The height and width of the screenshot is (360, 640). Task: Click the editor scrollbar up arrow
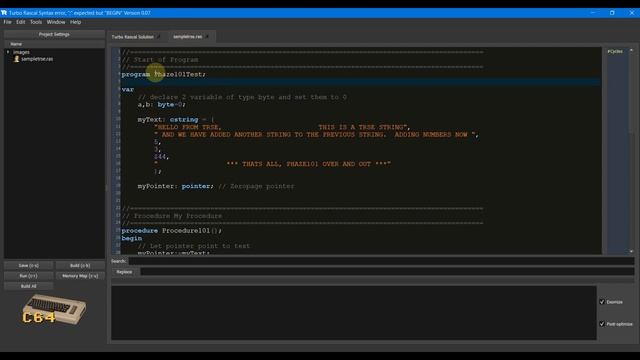click(631, 50)
